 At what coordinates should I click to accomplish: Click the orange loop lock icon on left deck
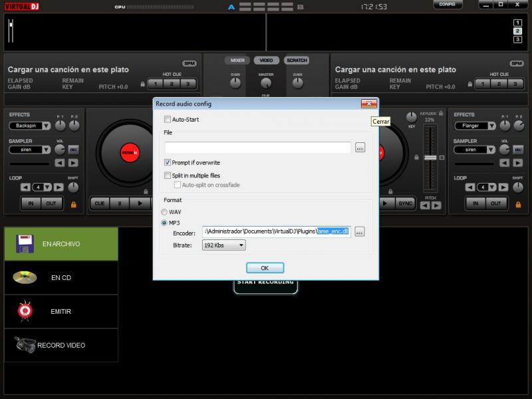pos(73,204)
